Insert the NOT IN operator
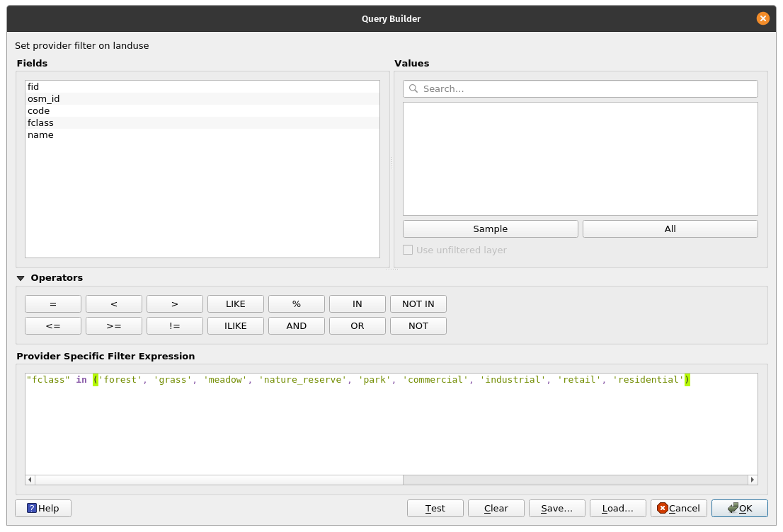Screen dimensions: 783x532 tap(418, 303)
